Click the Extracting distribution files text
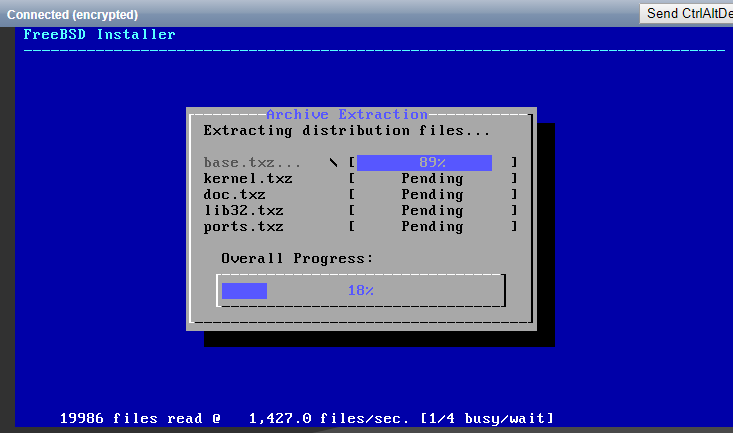This screenshot has width=733, height=433. pos(346,130)
